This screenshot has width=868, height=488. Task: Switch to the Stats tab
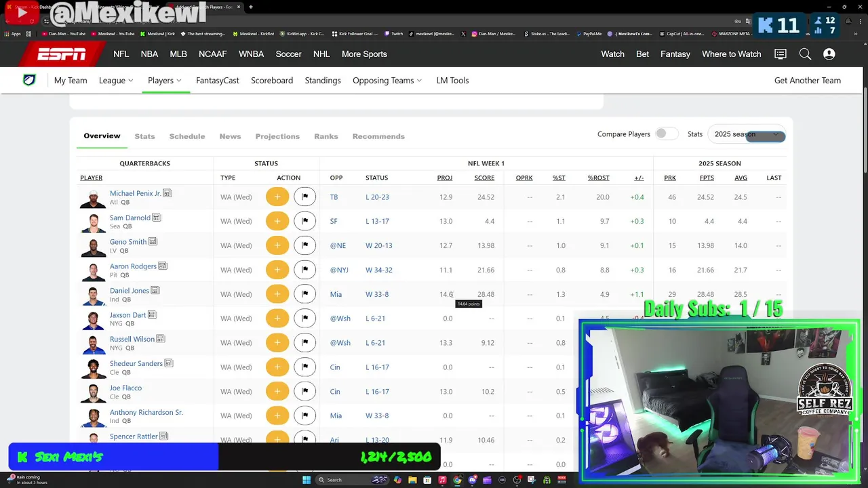144,136
